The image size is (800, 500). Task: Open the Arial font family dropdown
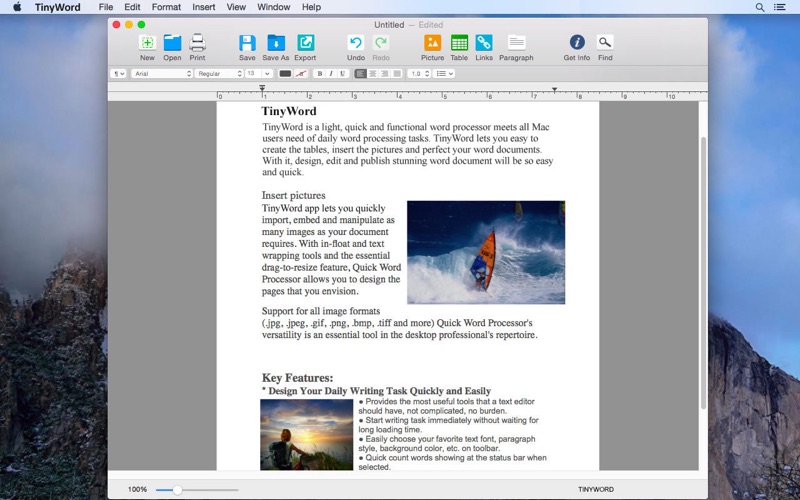tap(162, 74)
